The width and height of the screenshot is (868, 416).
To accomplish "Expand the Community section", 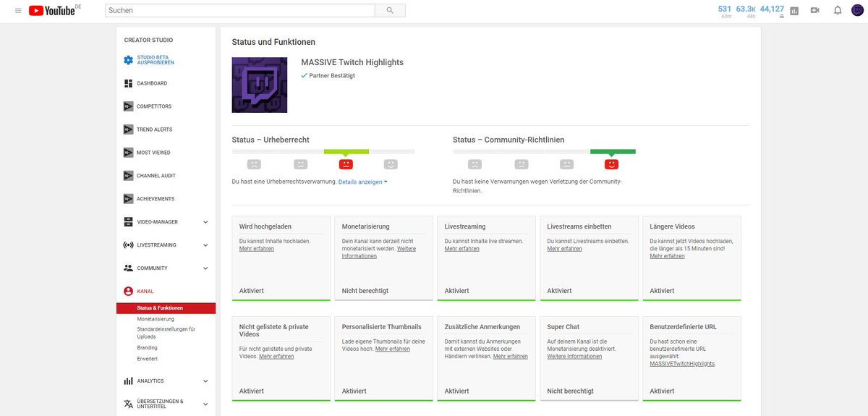I will pyautogui.click(x=205, y=268).
